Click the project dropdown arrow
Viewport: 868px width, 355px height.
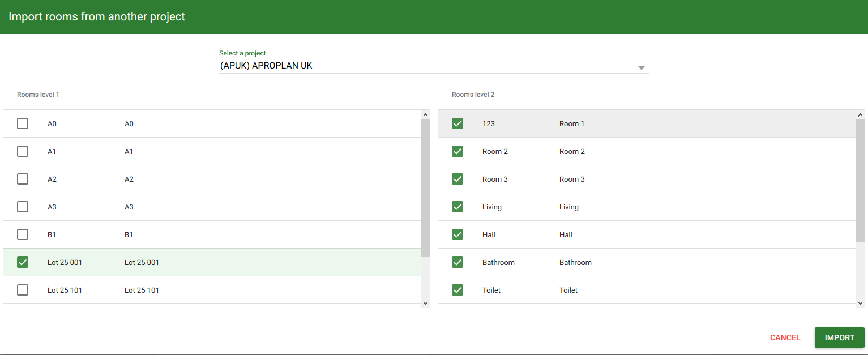coord(642,68)
